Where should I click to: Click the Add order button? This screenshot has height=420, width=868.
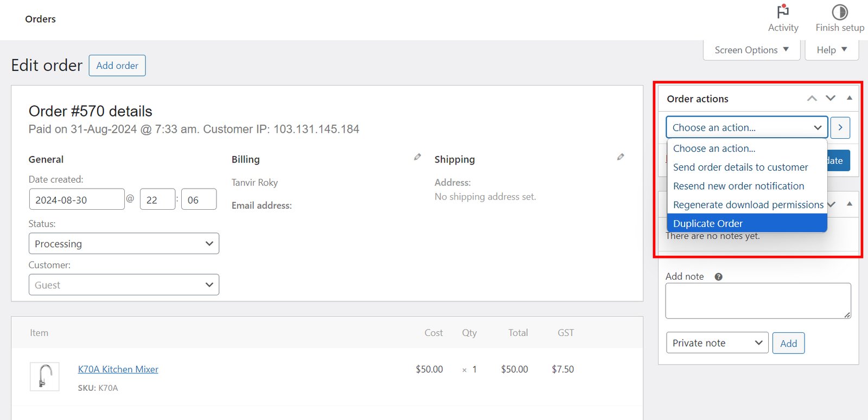coord(117,66)
